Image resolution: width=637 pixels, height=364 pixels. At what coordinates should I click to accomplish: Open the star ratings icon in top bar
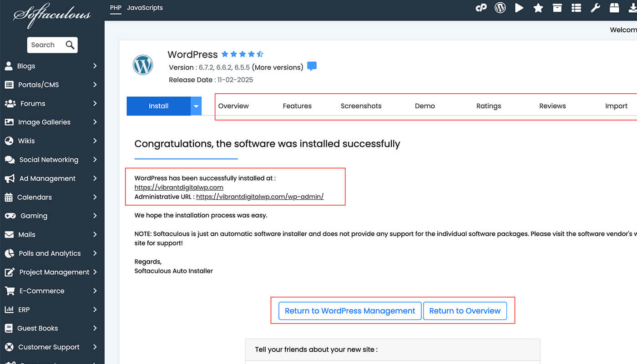pyautogui.click(x=538, y=8)
